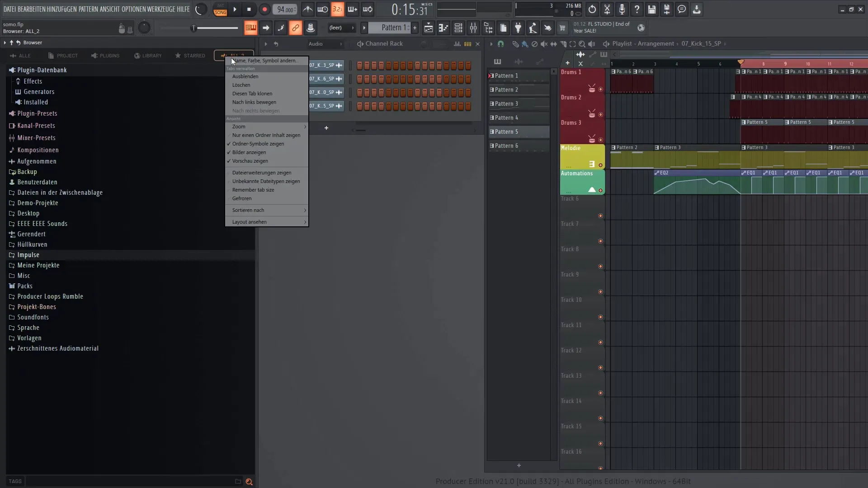Screen dimensions: 868x488
Task: Mute the Melodie track
Action: click(600, 165)
